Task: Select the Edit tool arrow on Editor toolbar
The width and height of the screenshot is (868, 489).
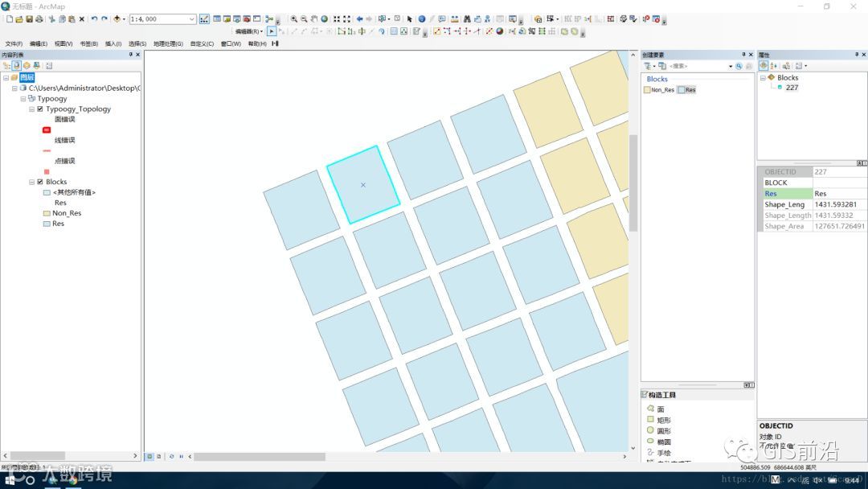Action: click(272, 31)
